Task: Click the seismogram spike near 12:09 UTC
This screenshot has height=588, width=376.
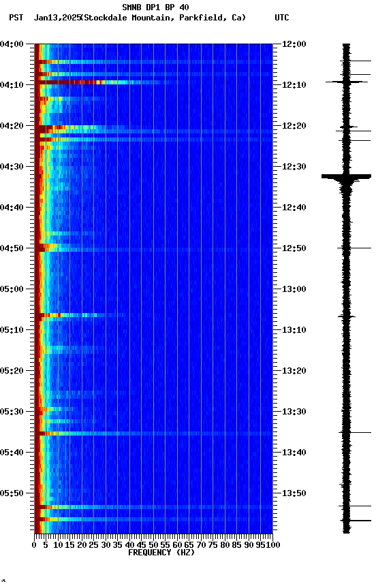Action: [x=346, y=82]
